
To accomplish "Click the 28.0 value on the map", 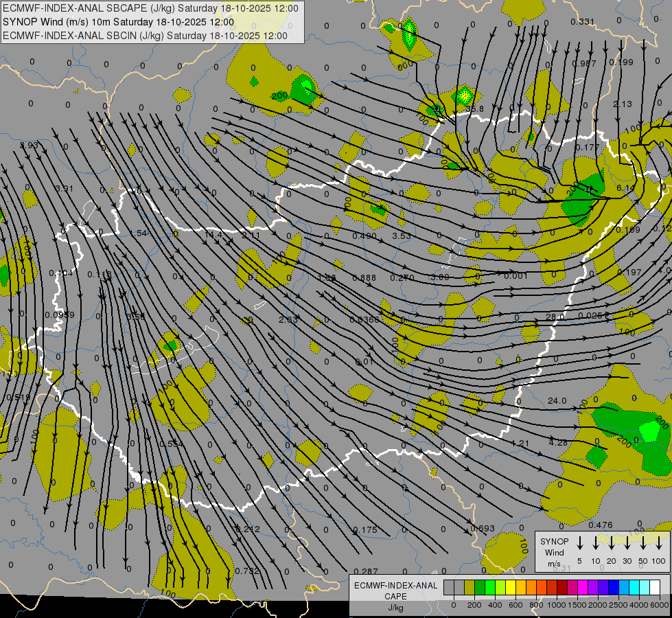I will tap(555, 317).
